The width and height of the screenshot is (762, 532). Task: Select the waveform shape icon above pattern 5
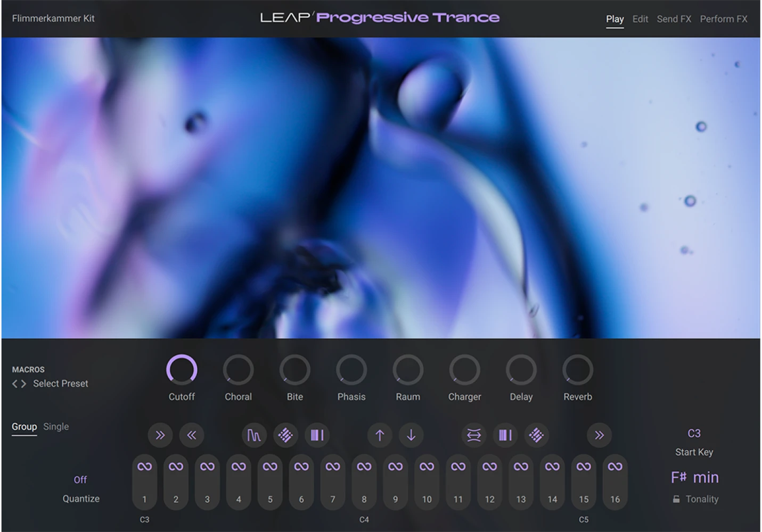coord(254,435)
